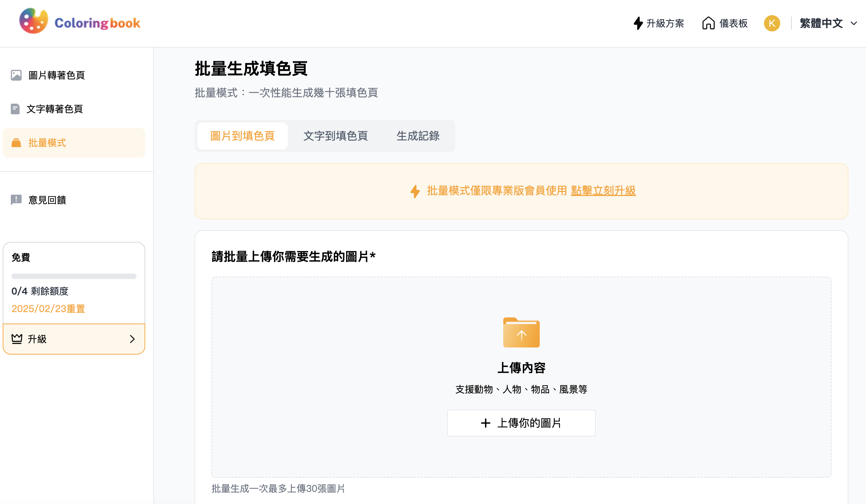
Task: Click the text-to-coloring-page document icon
Action: pyautogui.click(x=15, y=109)
